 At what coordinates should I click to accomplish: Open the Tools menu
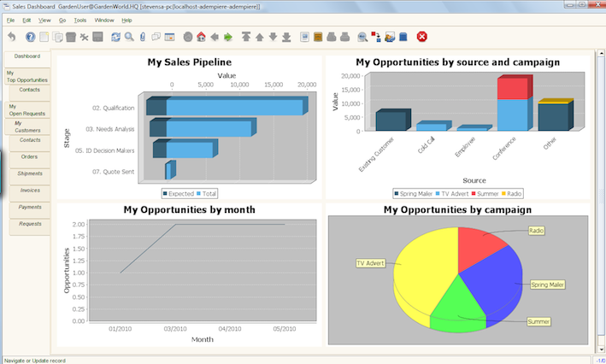(x=79, y=19)
